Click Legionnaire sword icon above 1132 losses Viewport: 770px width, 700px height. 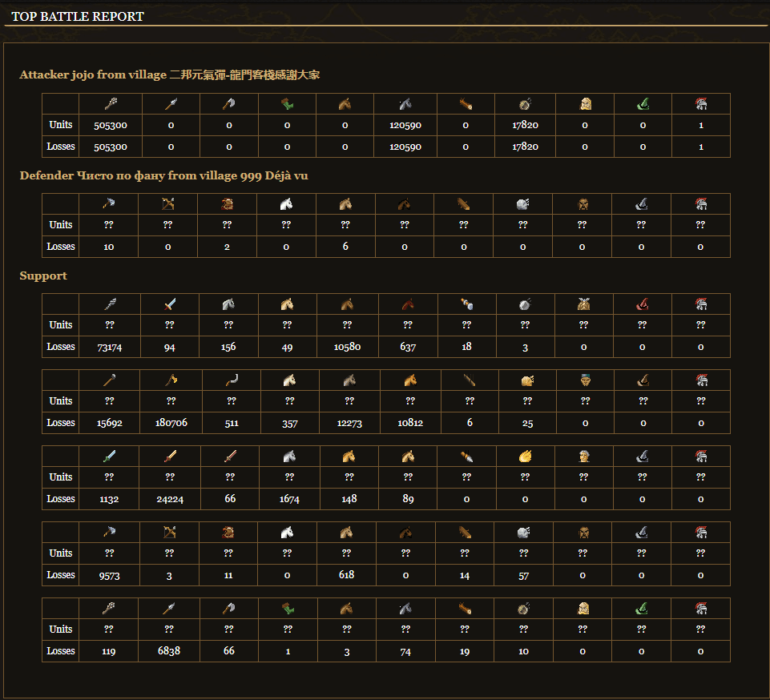[x=109, y=457]
